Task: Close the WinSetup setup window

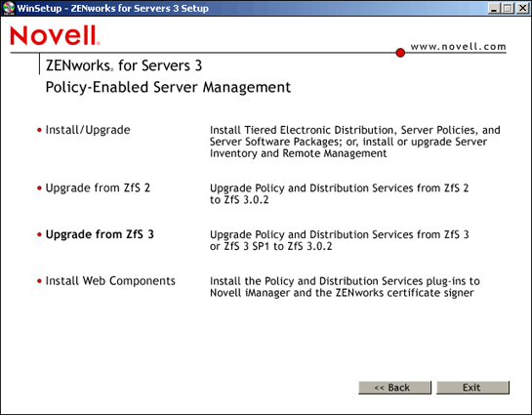Action: [x=522, y=8]
